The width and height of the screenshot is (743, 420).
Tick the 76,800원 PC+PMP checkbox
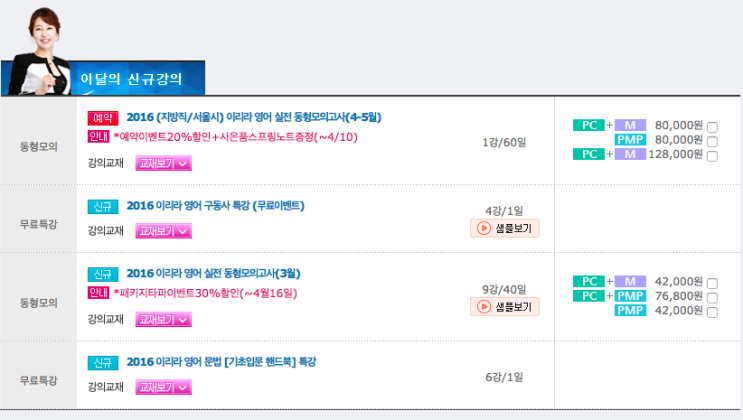[x=712, y=297]
